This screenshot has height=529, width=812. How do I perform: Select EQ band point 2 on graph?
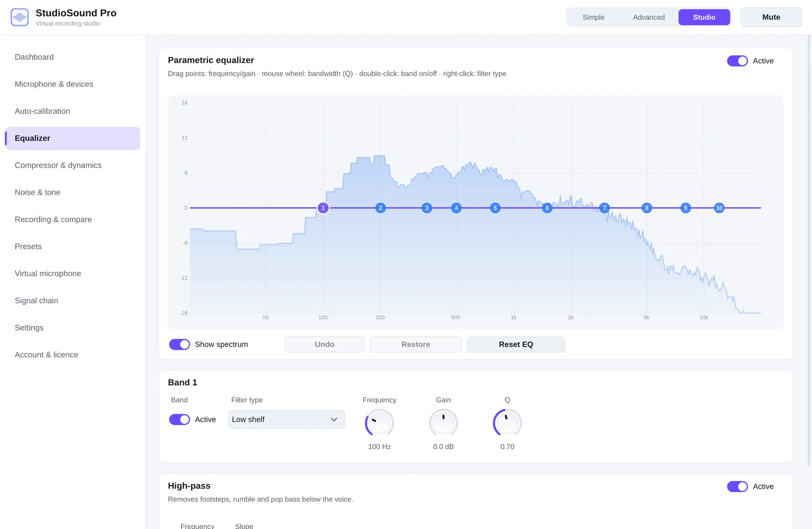coord(381,208)
